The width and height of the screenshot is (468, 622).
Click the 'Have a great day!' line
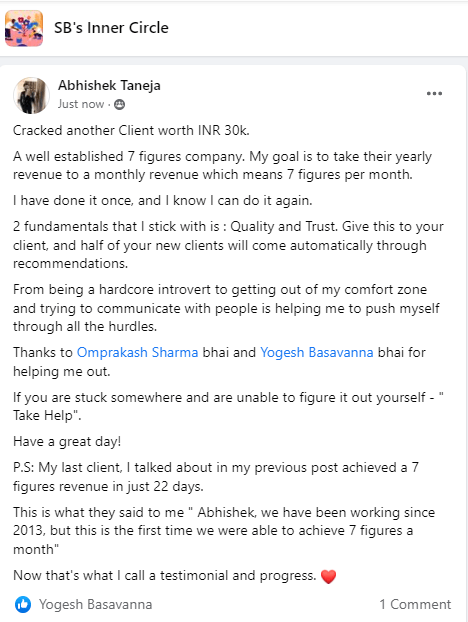click(x=67, y=442)
